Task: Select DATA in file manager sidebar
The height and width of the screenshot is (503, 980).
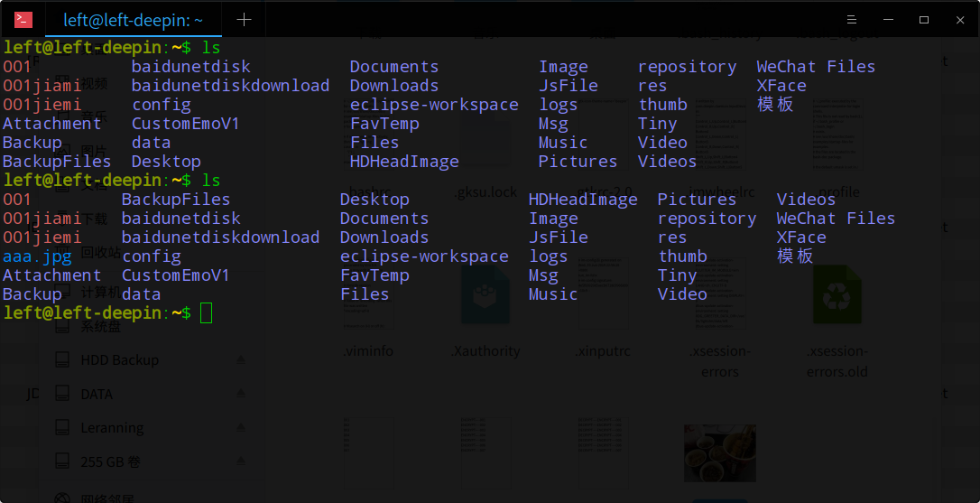Action: pyautogui.click(x=97, y=394)
